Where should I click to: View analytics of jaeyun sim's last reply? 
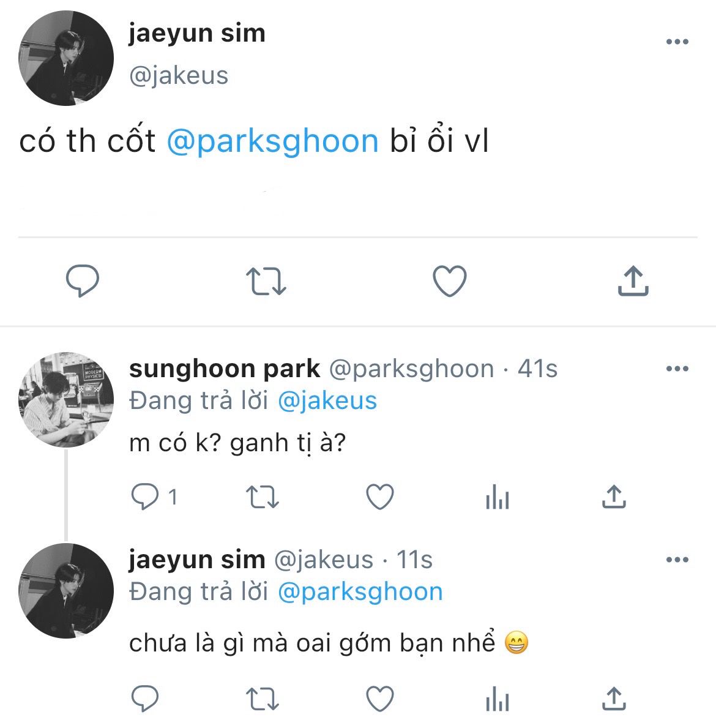pyautogui.click(x=498, y=699)
